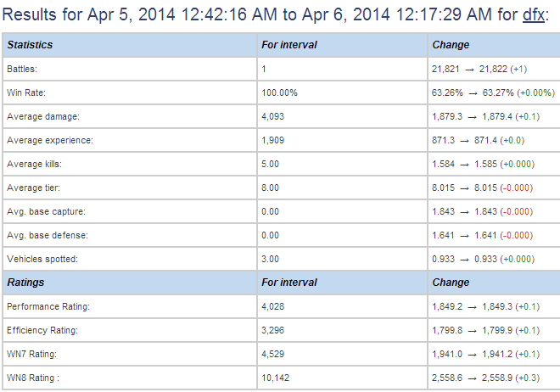Click the Change header in Statistics section
Screen dimensions: 560x392
tap(451, 45)
